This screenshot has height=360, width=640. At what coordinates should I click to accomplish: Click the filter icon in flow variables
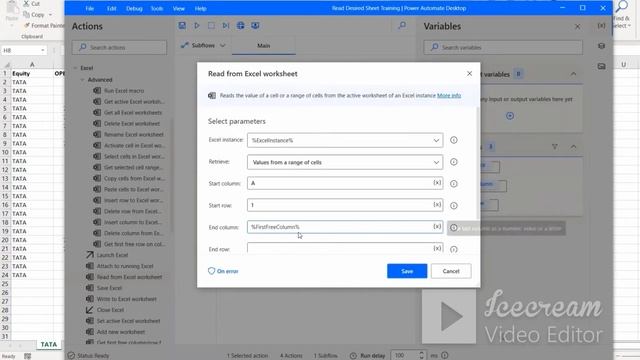[555, 147]
